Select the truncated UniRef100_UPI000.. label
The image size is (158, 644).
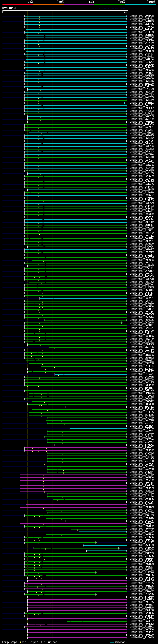[143, 393]
